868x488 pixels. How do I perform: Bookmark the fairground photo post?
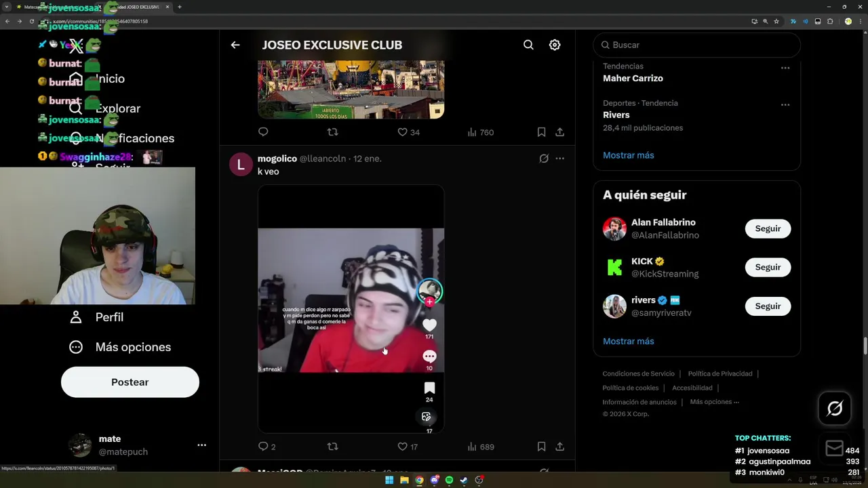(x=541, y=132)
